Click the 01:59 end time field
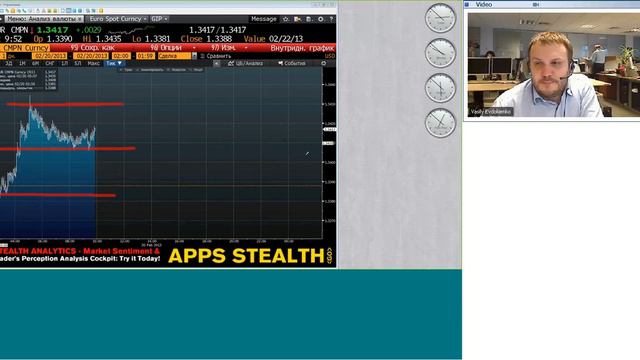 point(145,56)
